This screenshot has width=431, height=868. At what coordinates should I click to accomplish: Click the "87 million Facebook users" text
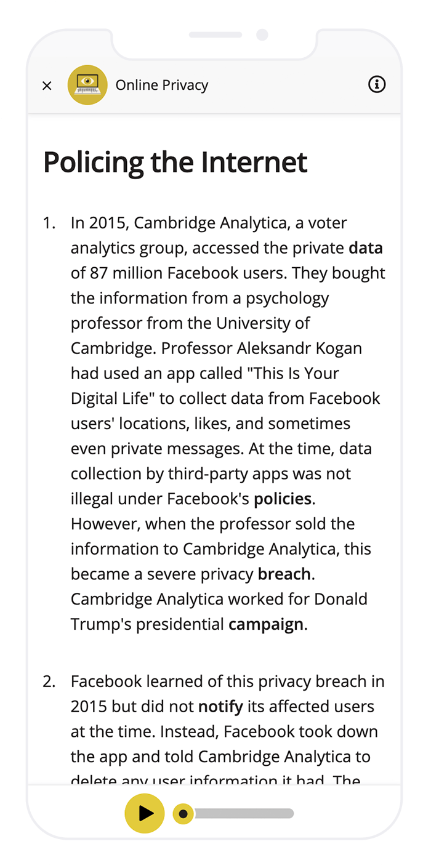pyautogui.click(x=187, y=273)
